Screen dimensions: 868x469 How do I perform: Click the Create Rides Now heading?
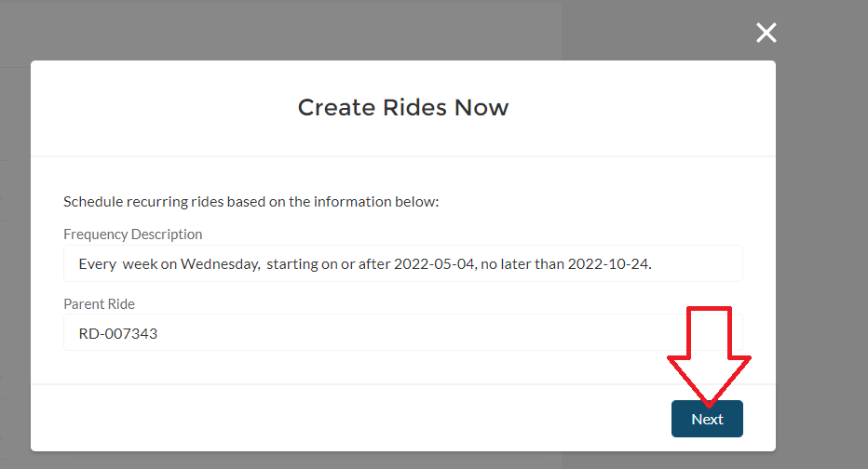402,108
